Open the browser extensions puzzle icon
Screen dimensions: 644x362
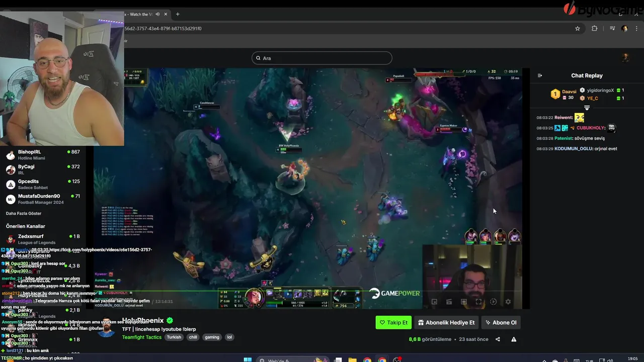pyautogui.click(x=594, y=29)
